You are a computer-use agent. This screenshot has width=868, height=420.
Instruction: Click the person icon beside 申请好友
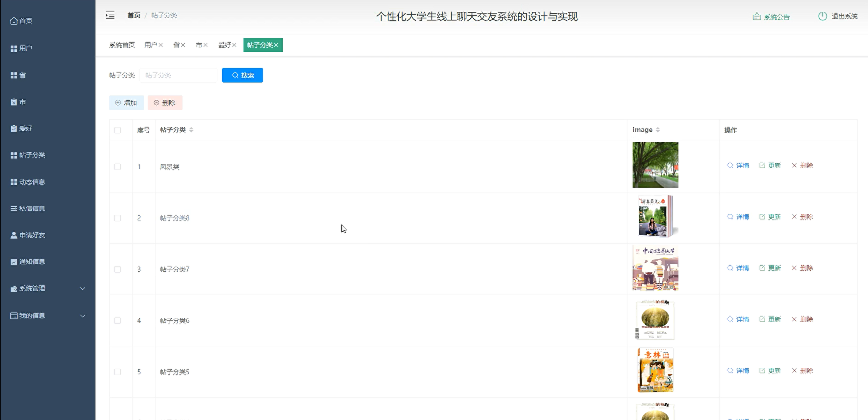pos(14,235)
